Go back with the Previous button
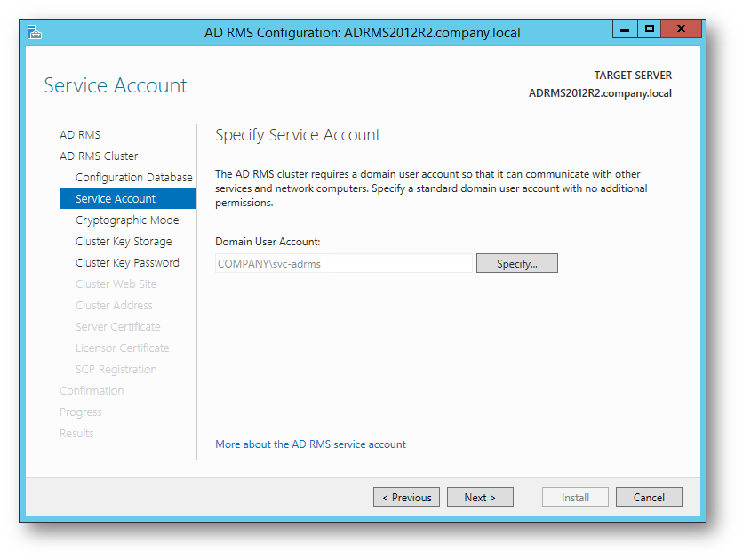The width and height of the screenshot is (743, 560). pos(406,497)
